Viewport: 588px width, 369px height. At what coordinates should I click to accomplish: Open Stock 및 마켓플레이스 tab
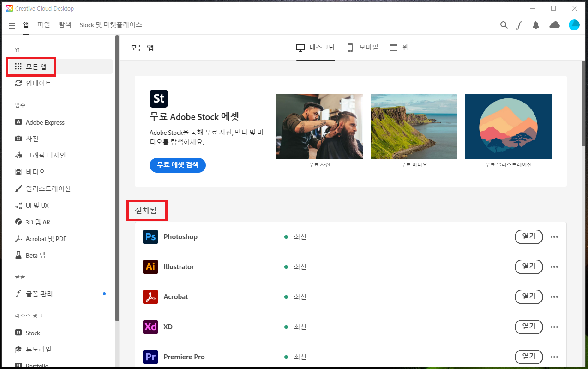[111, 25]
